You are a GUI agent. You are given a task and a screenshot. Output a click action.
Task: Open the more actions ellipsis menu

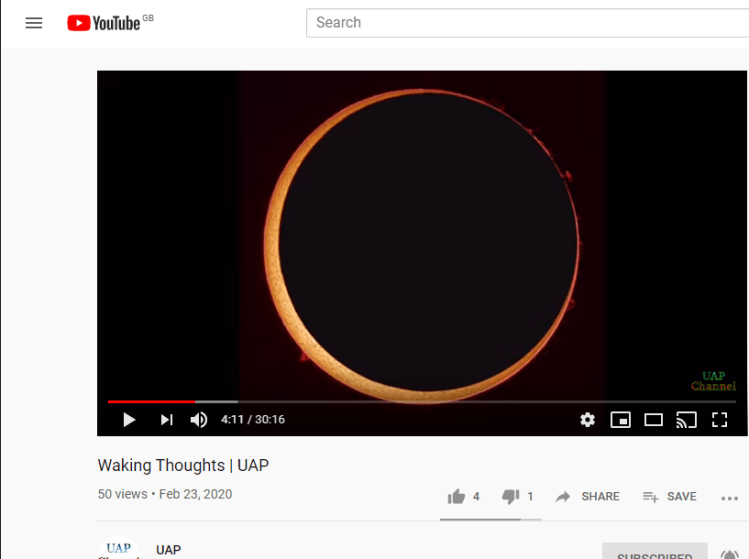(729, 498)
